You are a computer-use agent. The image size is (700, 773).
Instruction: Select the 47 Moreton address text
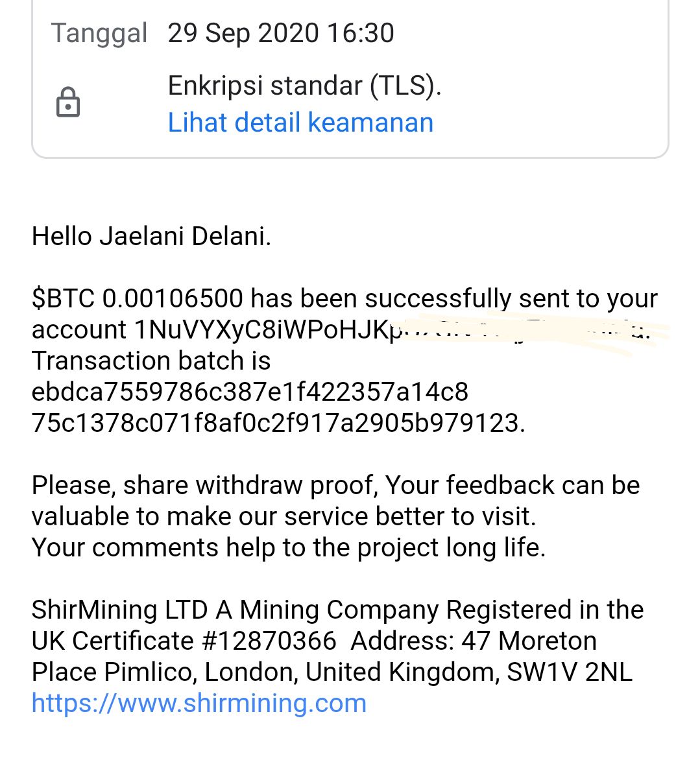coord(529,641)
